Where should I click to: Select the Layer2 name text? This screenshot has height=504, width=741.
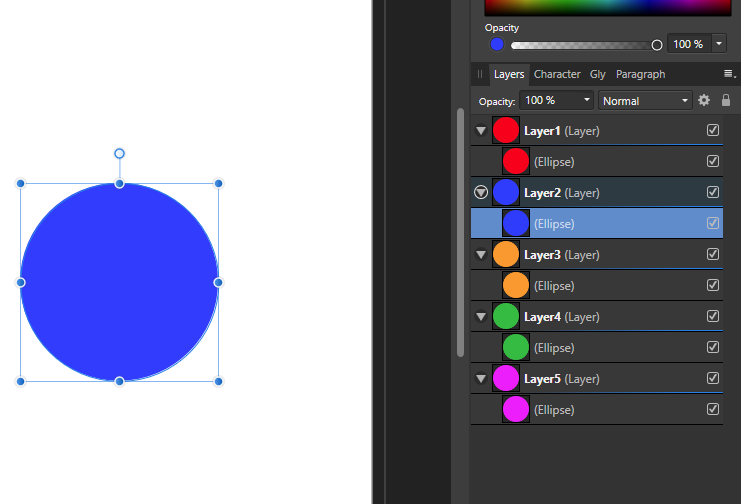tap(542, 193)
